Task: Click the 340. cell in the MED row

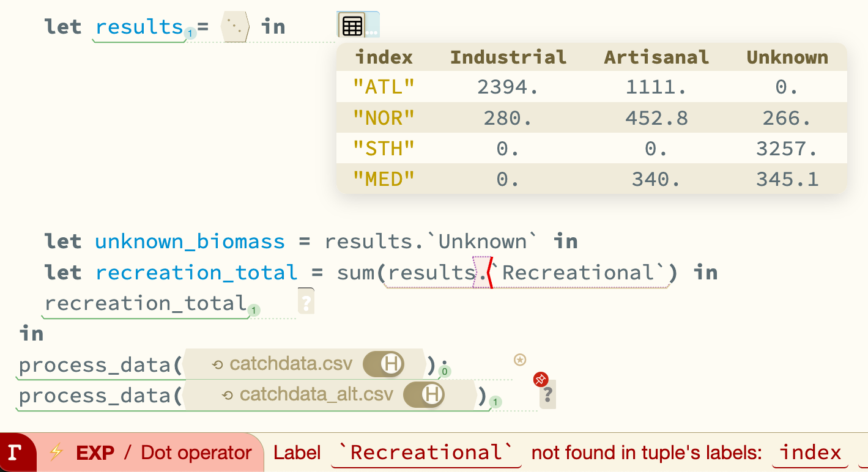Action: (x=656, y=179)
